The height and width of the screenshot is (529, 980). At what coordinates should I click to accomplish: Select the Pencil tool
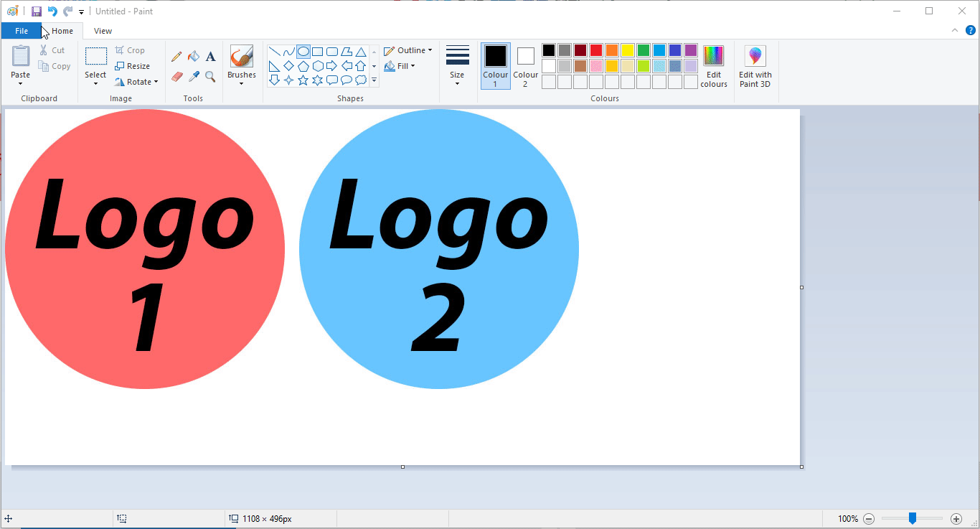tap(176, 56)
